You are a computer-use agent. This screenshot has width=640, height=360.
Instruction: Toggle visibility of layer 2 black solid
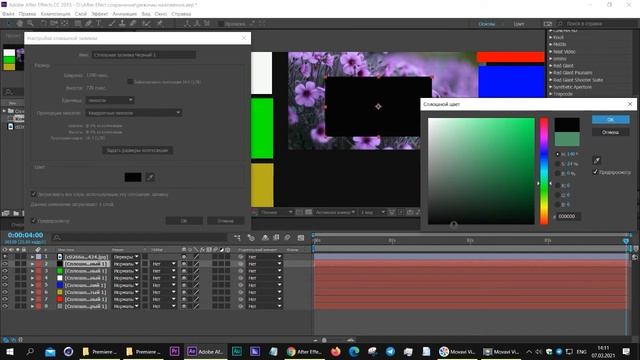[5, 264]
